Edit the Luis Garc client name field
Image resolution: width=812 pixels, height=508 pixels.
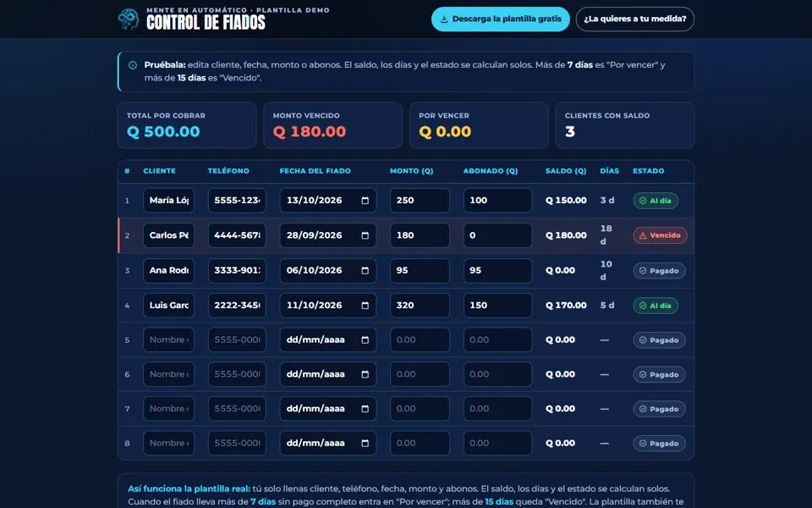[x=169, y=306]
